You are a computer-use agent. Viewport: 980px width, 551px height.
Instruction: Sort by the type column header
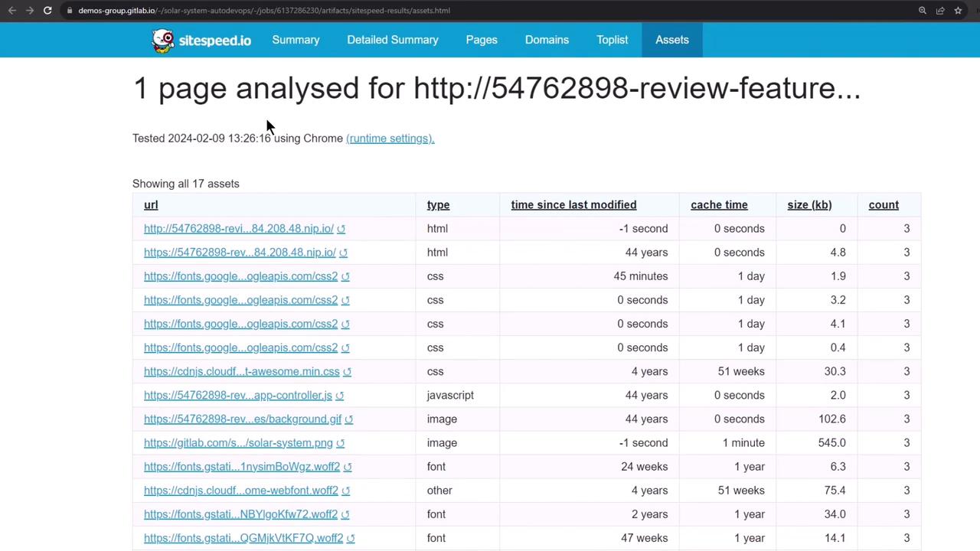(438, 205)
